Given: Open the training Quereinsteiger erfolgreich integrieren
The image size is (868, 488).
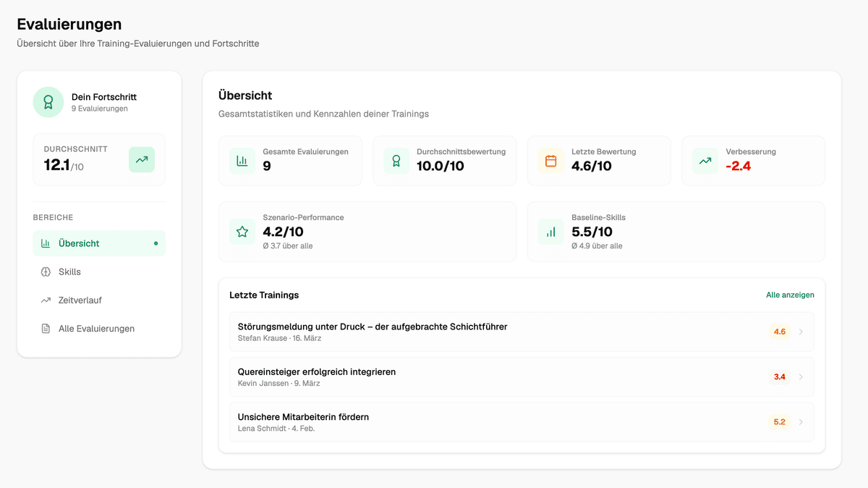Looking at the screenshot, I should point(317,371).
